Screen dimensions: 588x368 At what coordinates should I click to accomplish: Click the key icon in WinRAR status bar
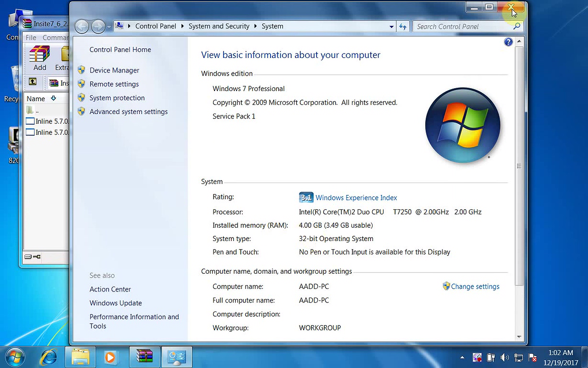coord(36,257)
